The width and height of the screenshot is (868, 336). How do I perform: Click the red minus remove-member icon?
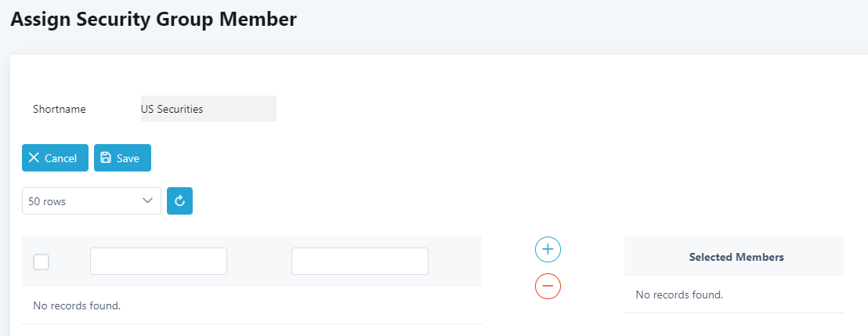coord(548,286)
